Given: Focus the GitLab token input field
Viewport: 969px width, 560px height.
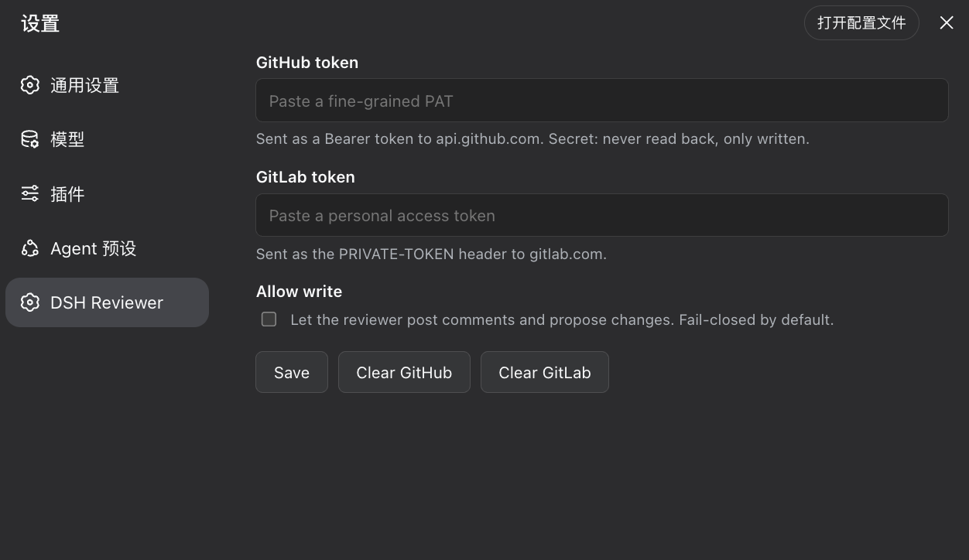Looking at the screenshot, I should click(x=602, y=215).
